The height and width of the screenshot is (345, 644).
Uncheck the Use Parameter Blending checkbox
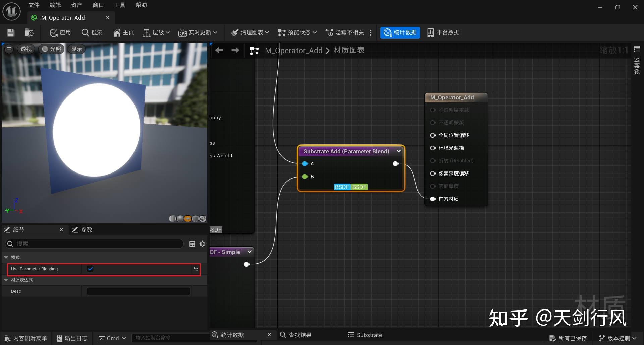click(90, 269)
